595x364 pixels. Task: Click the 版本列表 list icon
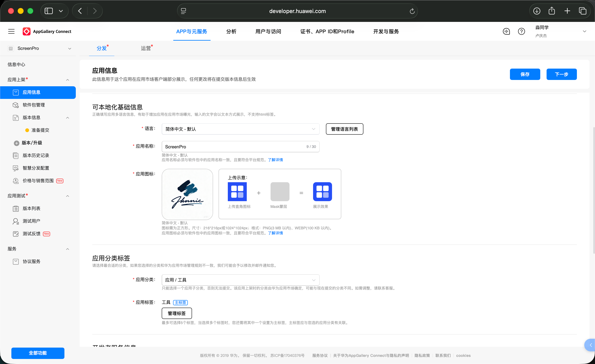point(16,209)
